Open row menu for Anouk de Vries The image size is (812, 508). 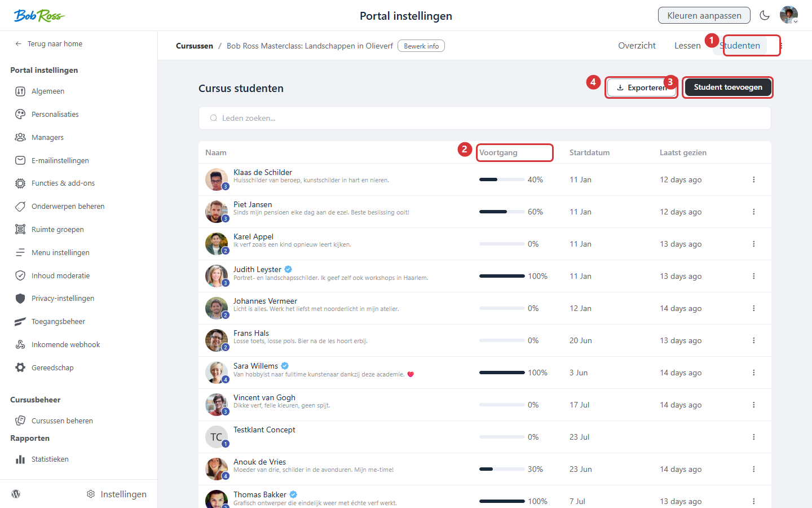point(754,469)
